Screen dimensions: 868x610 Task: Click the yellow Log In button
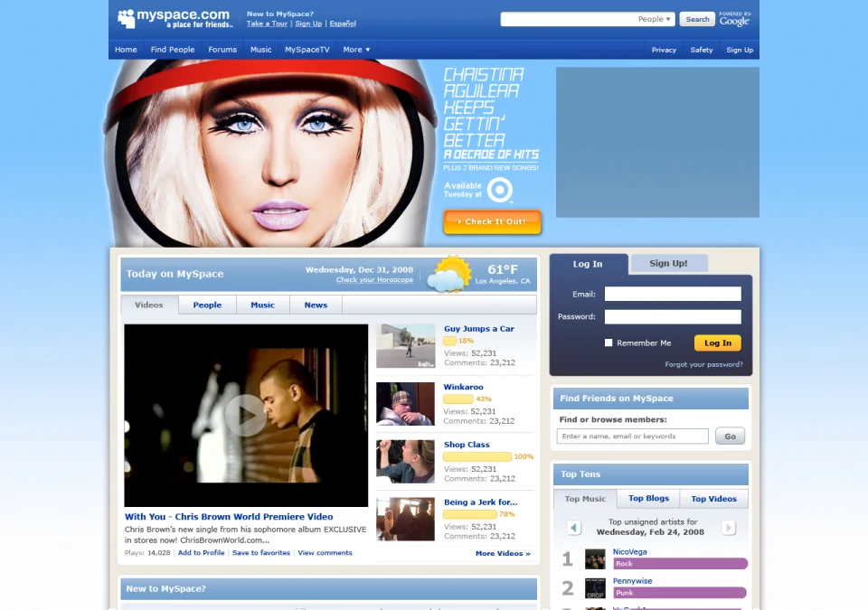[717, 343]
